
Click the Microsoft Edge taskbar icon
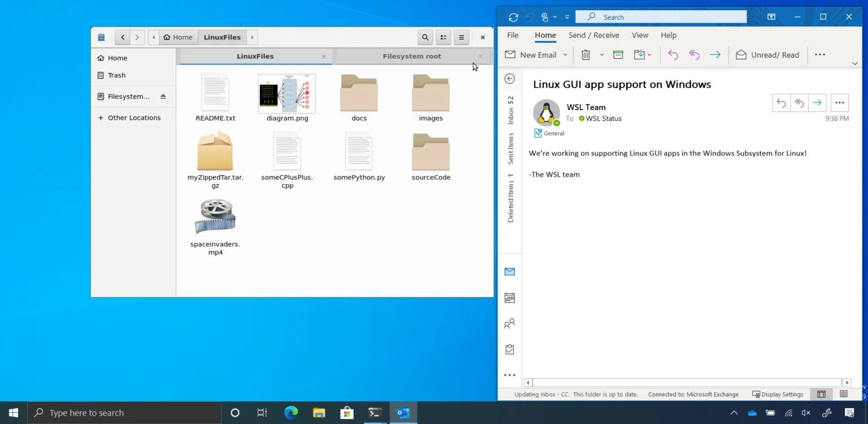pyautogui.click(x=290, y=413)
